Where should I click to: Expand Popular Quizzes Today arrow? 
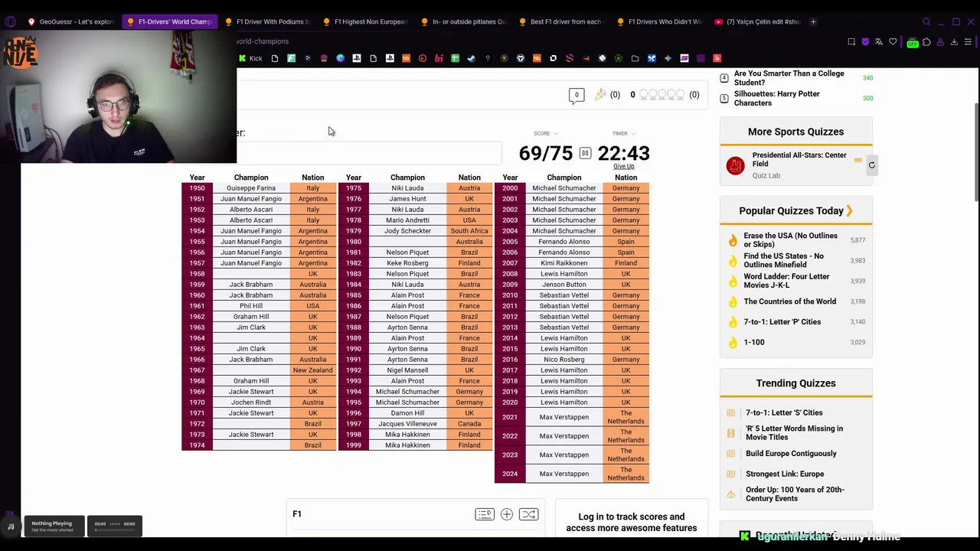coord(849,210)
